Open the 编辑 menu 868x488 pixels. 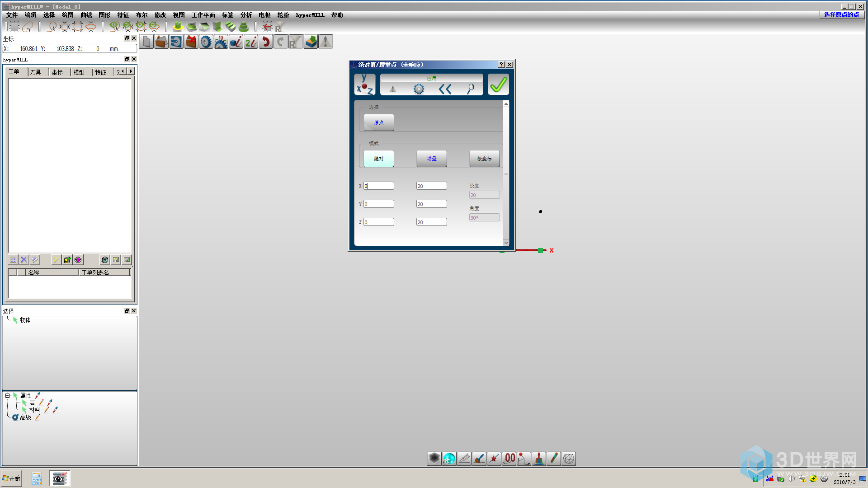(30, 15)
